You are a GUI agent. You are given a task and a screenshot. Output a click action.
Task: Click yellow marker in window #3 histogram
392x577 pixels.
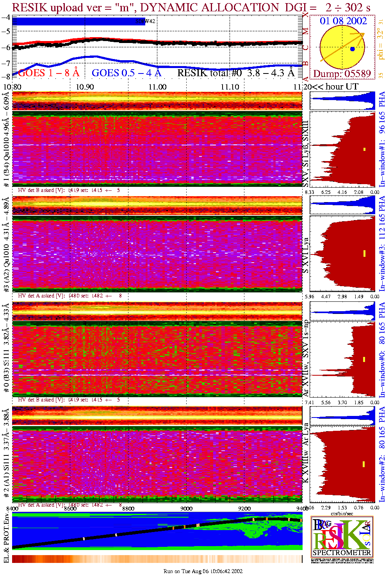[x=365, y=253]
